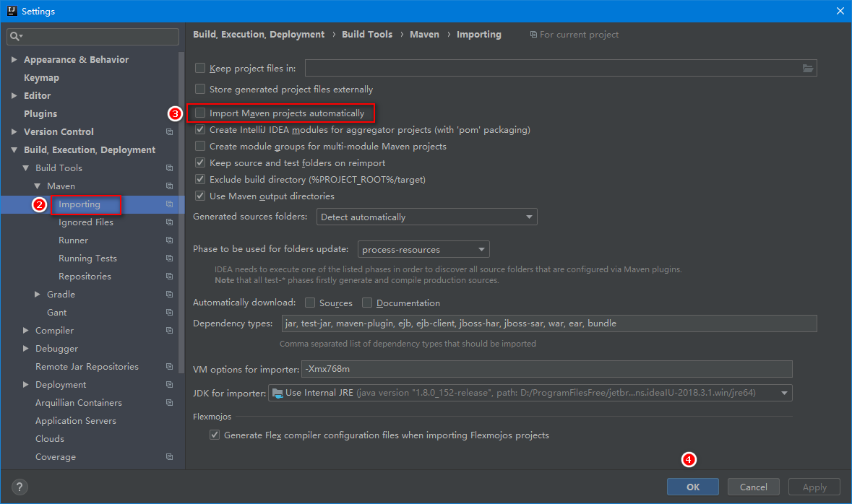Image resolution: width=852 pixels, height=504 pixels.
Task: Click project-level icon next to Version Control
Action: 170,132
